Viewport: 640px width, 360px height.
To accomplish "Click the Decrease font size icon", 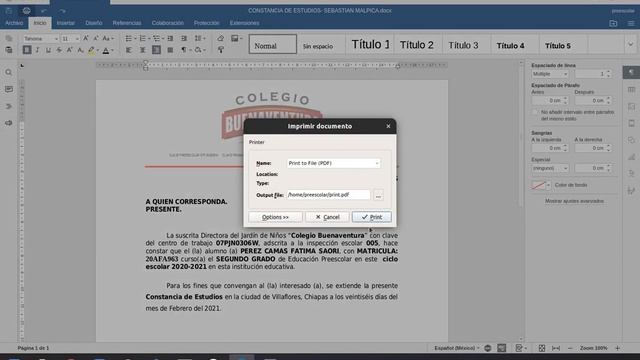I will tap(96, 38).
